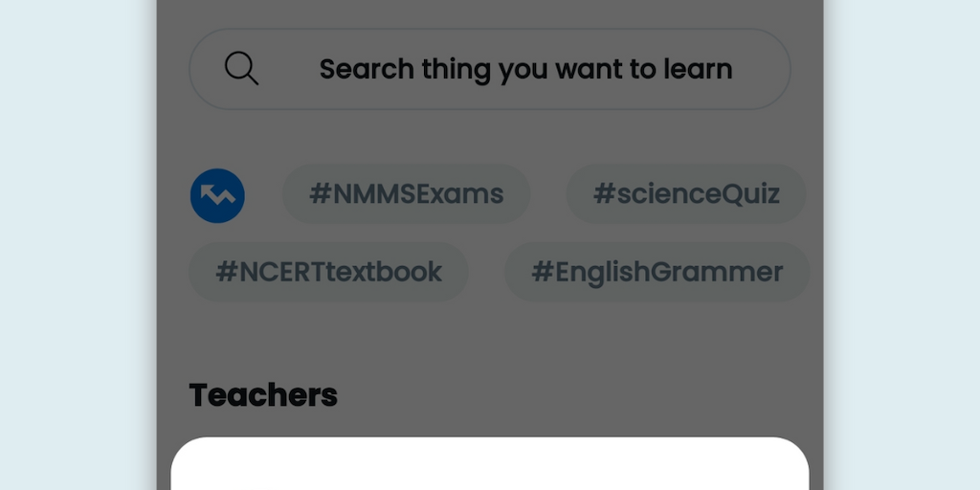980x490 pixels.
Task: Select the #NMMSExams hashtag chip
Action: 406,194
